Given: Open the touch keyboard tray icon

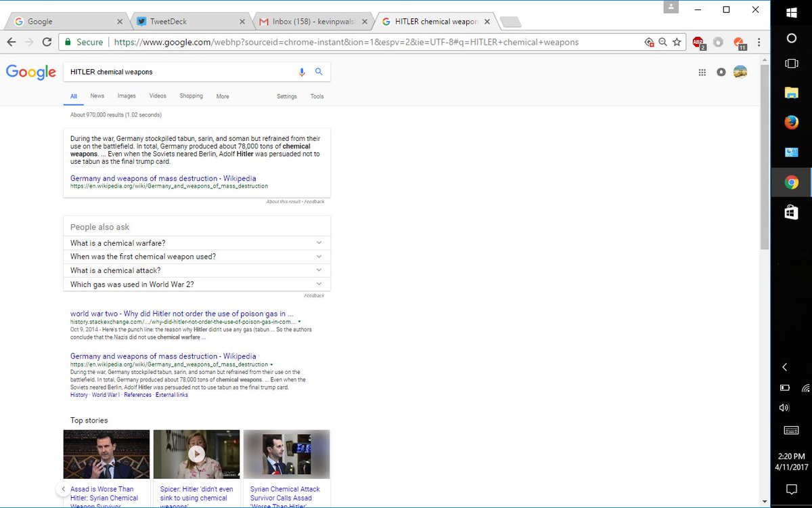Looking at the screenshot, I should coord(792,430).
